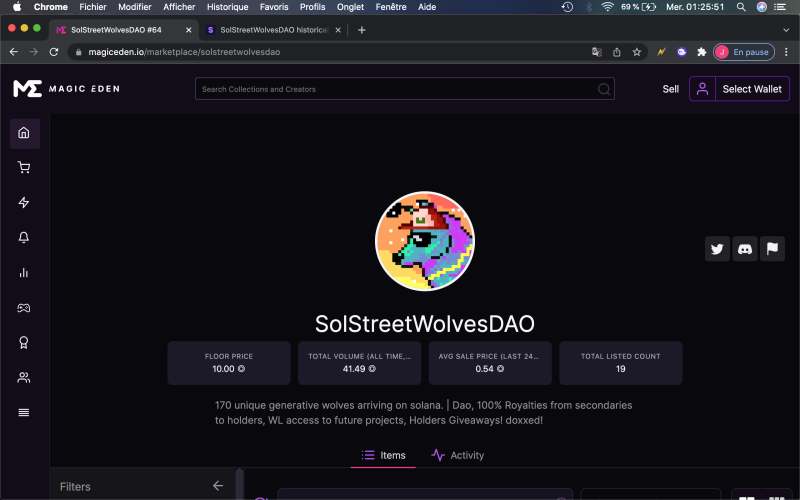Screen dimensions: 800x500
Task: Click the search magnifier in the search box
Action: pyautogui.click(x=604, y=89)
